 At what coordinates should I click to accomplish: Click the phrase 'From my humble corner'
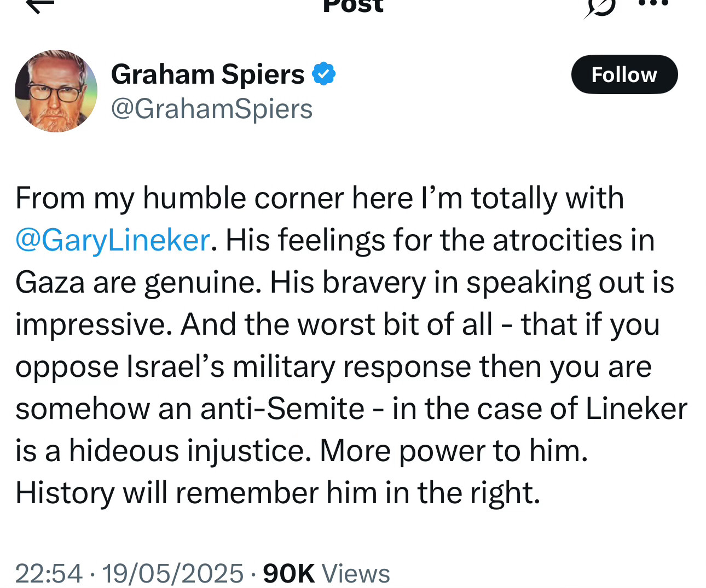(x=180, y=198)
